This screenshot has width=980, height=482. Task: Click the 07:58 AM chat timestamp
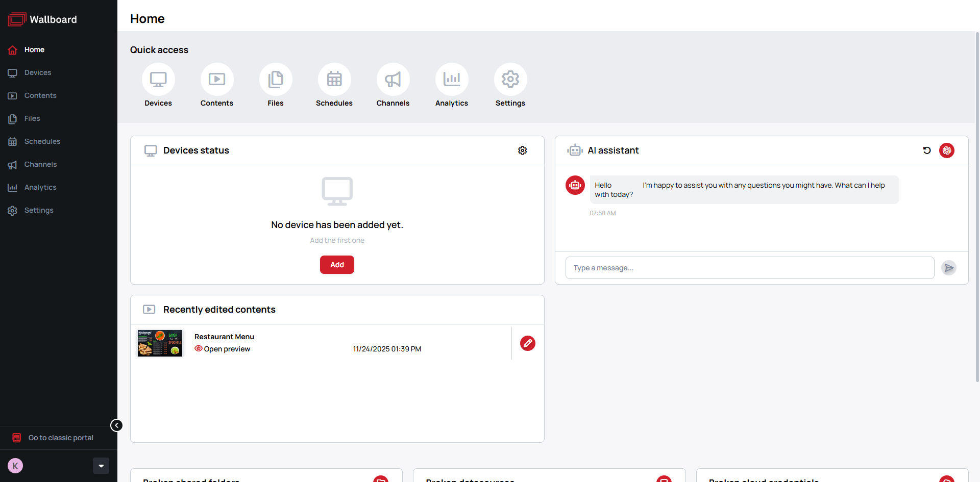[x=603, y=213]
